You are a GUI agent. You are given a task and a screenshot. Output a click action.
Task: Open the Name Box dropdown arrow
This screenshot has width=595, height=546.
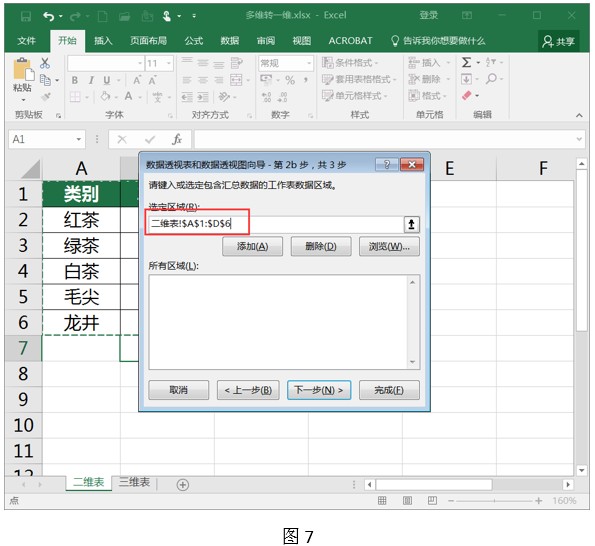point(79,139)
